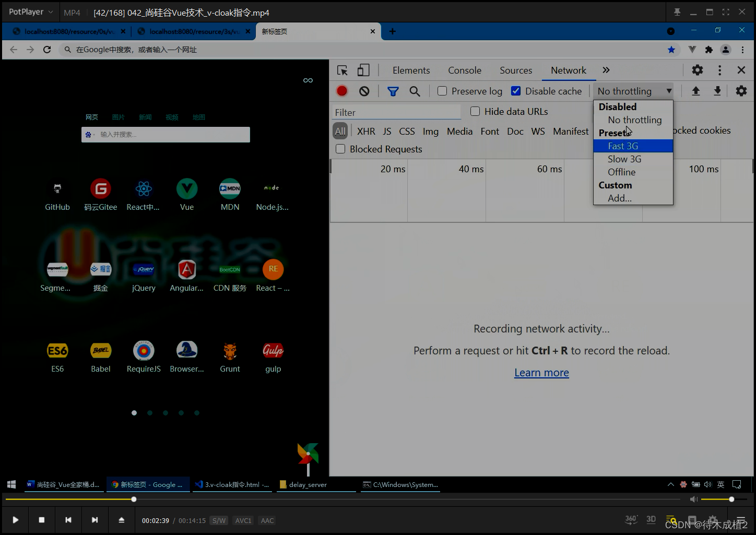Expand more DevTools tabs chevron
This screenshot has width=756, height=535.
click(606, 70)
